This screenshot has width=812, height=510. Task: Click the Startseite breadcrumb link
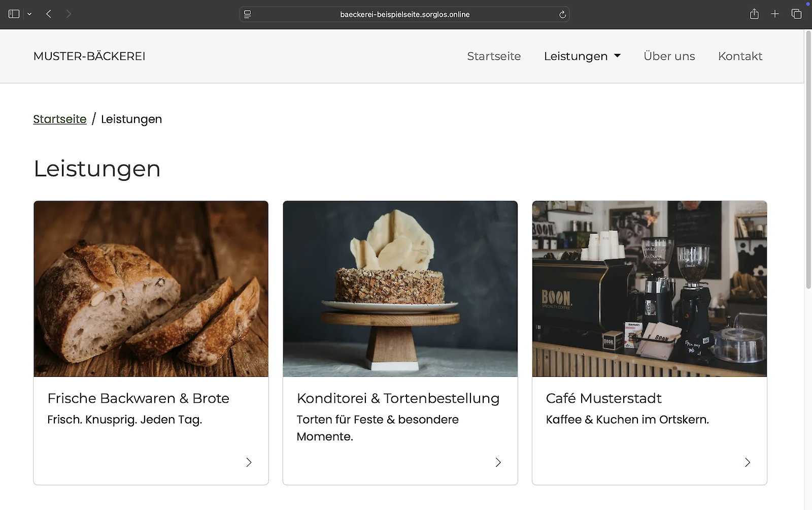[60, 119]
